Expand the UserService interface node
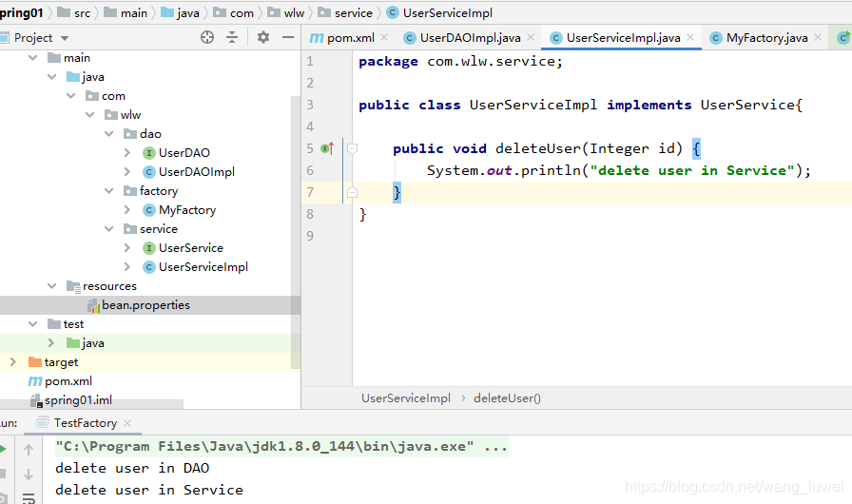852x504 pixels. 127,247
